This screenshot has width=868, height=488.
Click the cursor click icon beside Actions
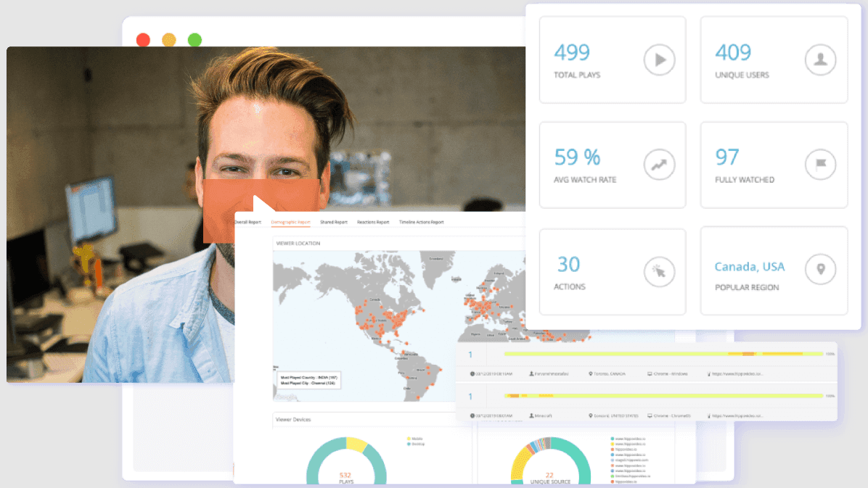[x=659, y=272]
